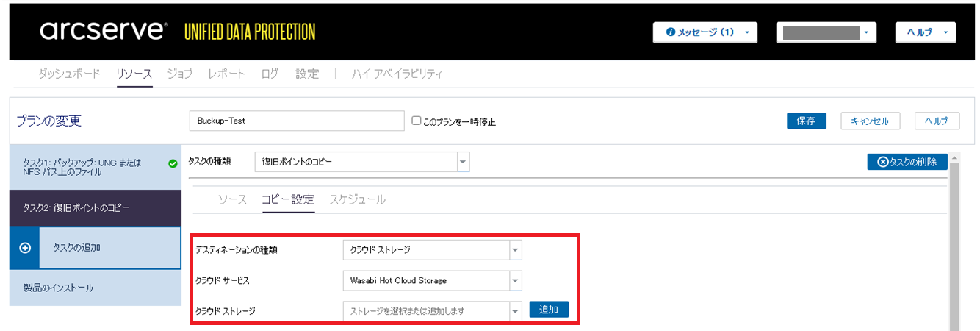Open the レポート tab
The width and height of the screenshot is (980, 331).
pos(226,74)
